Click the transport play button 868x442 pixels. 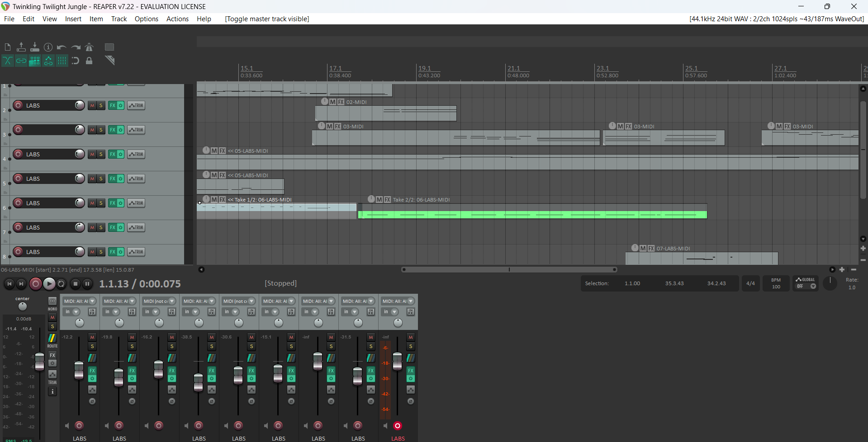pyautogui.click(x=49, y=284)
